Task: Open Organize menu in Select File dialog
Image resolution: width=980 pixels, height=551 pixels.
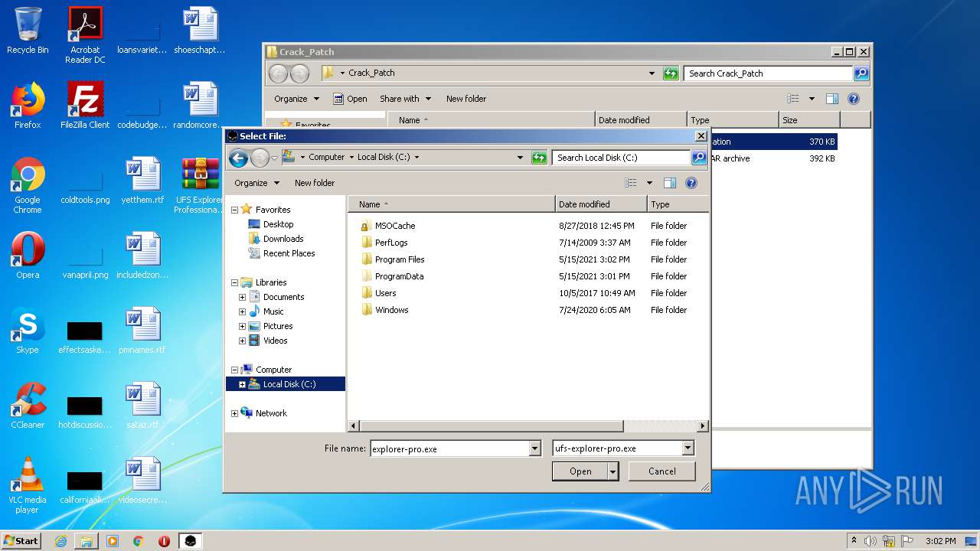Action: (x=256, y=183)
